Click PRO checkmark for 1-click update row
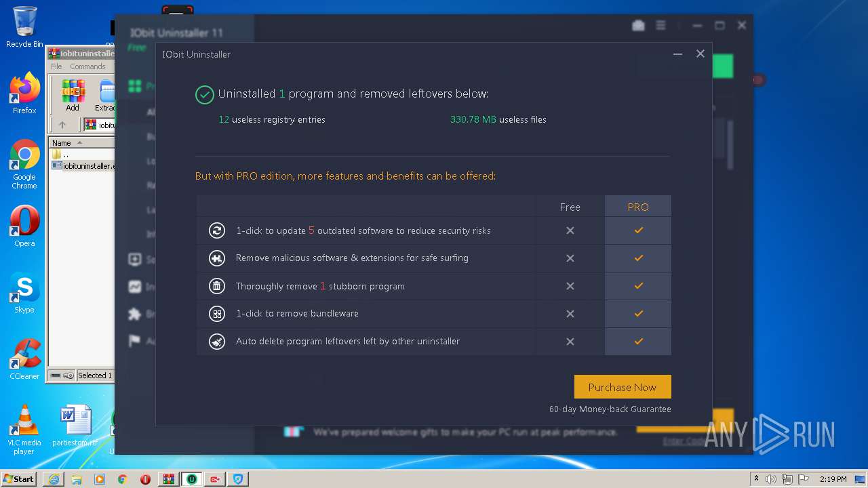Image resolution: width=868 pixels, height=488 pixels. coord(638,230)
